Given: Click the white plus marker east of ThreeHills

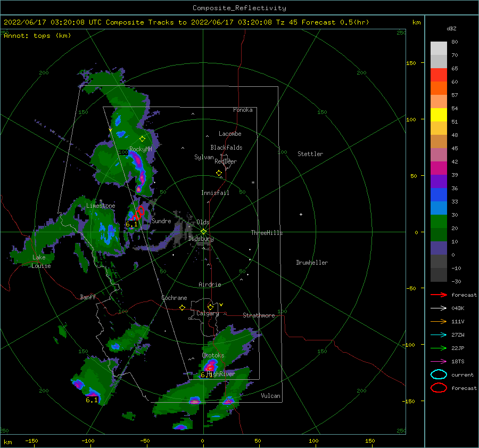Looking at the screenshot, I should pyautogui.click(x=301, y=214).
